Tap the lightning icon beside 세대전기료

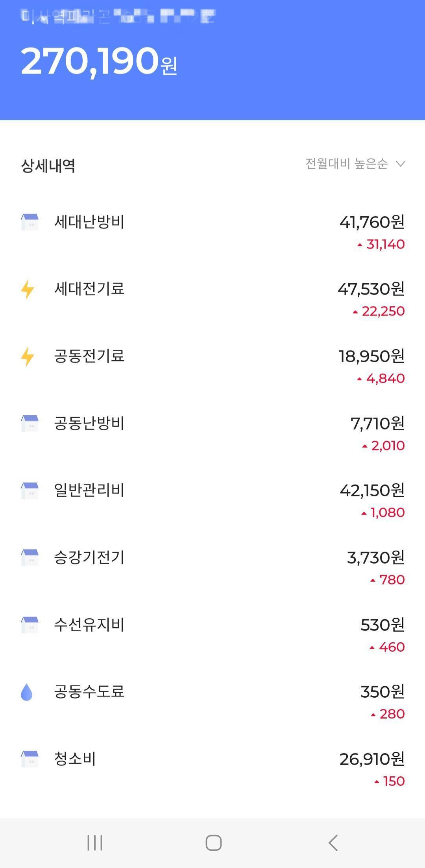coord(28,289)
